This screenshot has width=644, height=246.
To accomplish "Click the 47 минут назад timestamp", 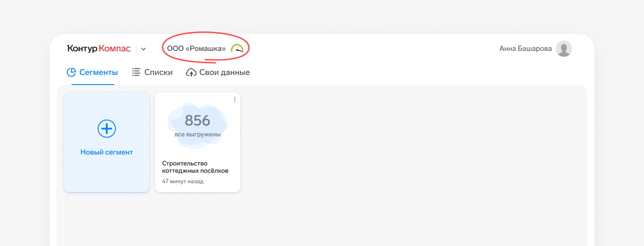I will pos(183,181).
